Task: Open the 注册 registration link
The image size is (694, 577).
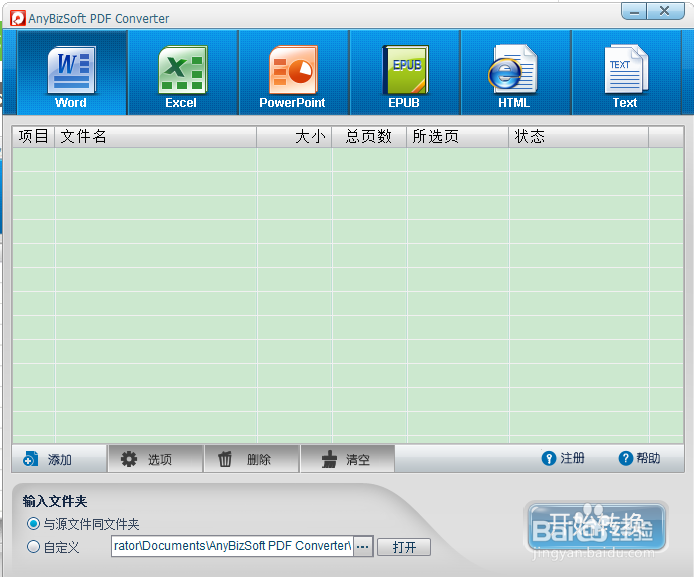Action: (x=563, y=458)
